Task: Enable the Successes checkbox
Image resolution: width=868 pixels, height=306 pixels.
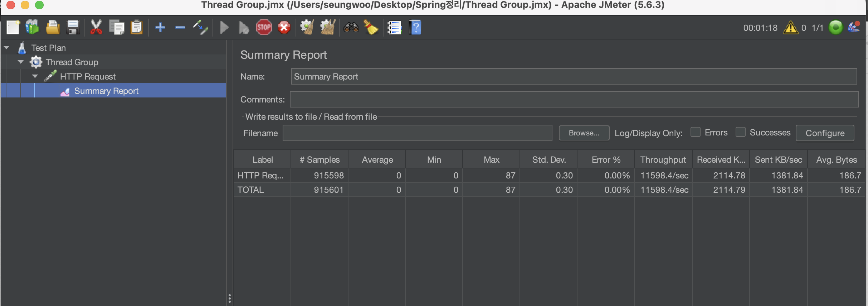Action: tap(740, 132)
